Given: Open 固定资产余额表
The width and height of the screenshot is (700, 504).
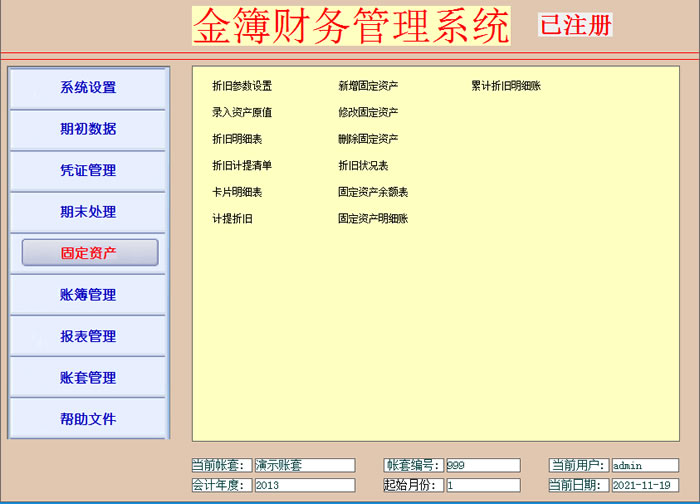Looking at the screenshot, I should click(x=373, y=192).
